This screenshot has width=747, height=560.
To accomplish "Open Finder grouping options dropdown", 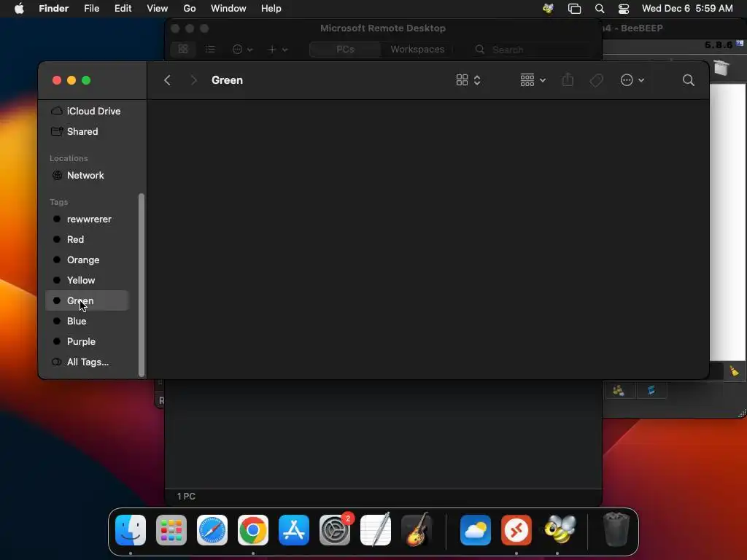I will (533, 80).
